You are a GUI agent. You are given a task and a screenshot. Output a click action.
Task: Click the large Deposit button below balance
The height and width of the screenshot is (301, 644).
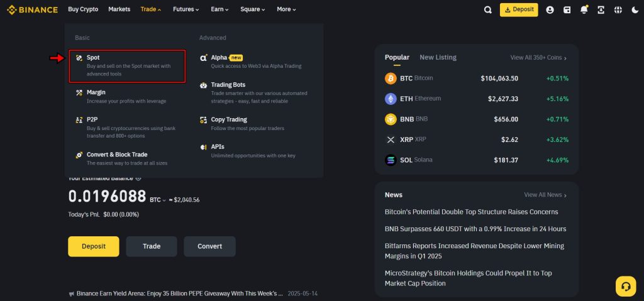(x=94, y=246)
